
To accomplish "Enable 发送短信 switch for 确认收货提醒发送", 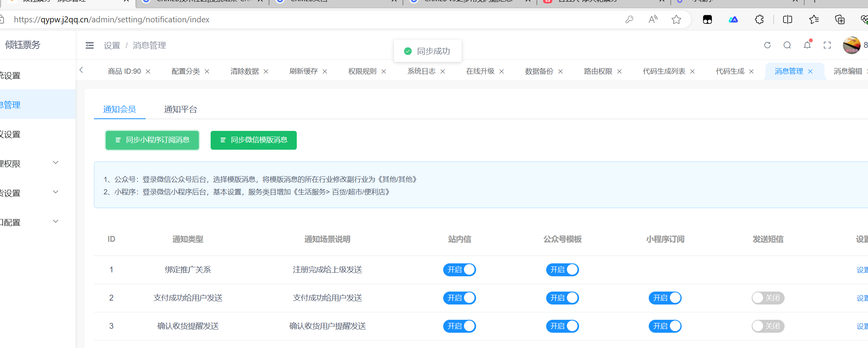I will (x=768, y=326).
